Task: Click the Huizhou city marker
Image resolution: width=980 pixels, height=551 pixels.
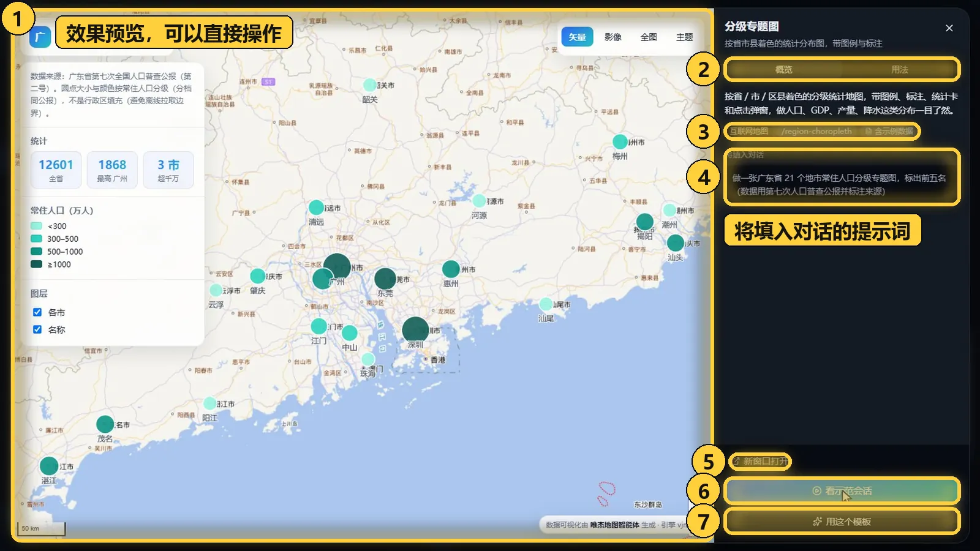Action: tap(451, 269)
